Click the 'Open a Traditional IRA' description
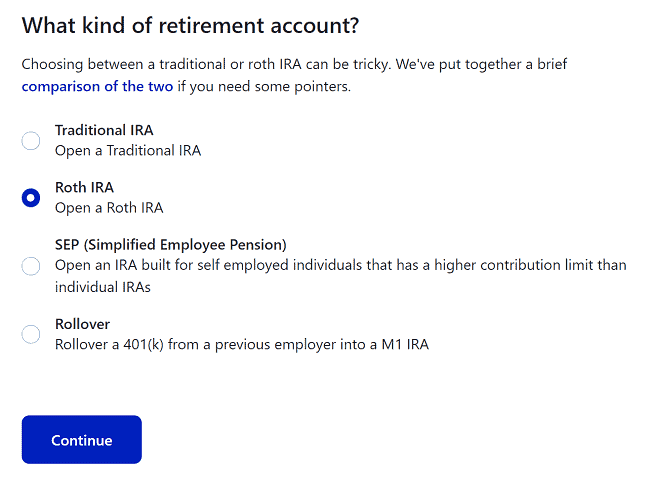 (x=128, y=151)
